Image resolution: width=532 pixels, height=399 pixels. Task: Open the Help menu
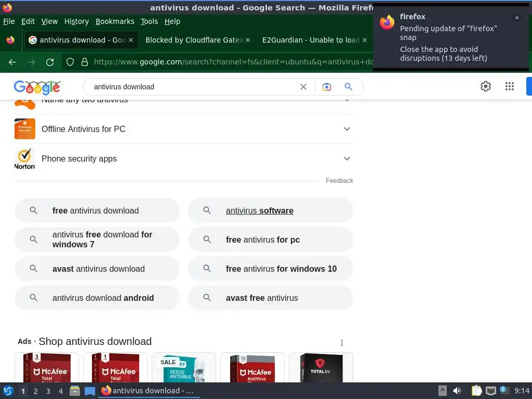coord(172,21)
